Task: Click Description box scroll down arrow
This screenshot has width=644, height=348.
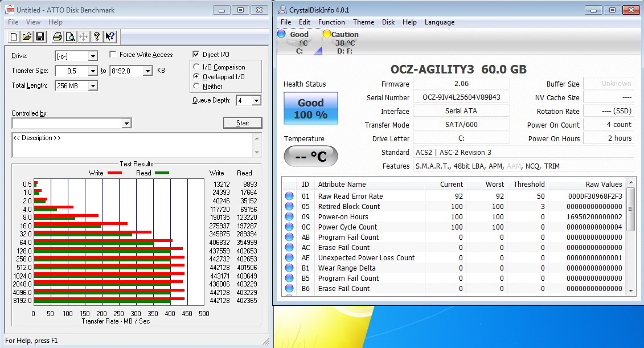Action: (x=257, y=153)
